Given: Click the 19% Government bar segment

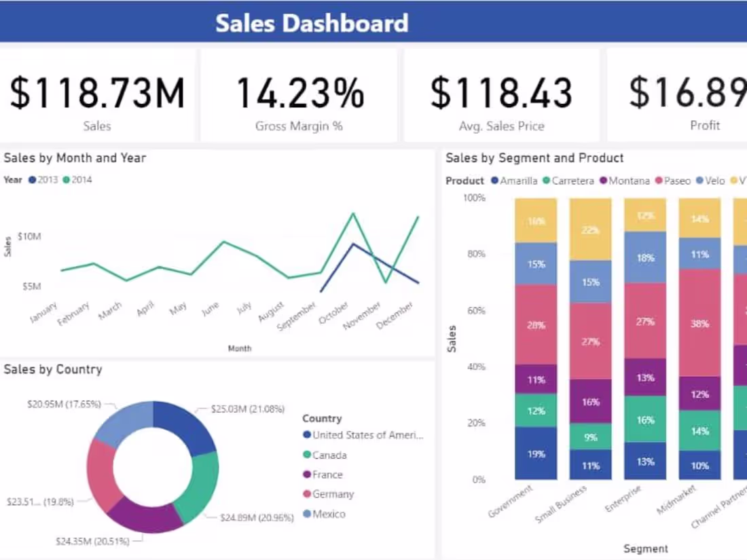Looking at the screenshot, I should point(535,454).
